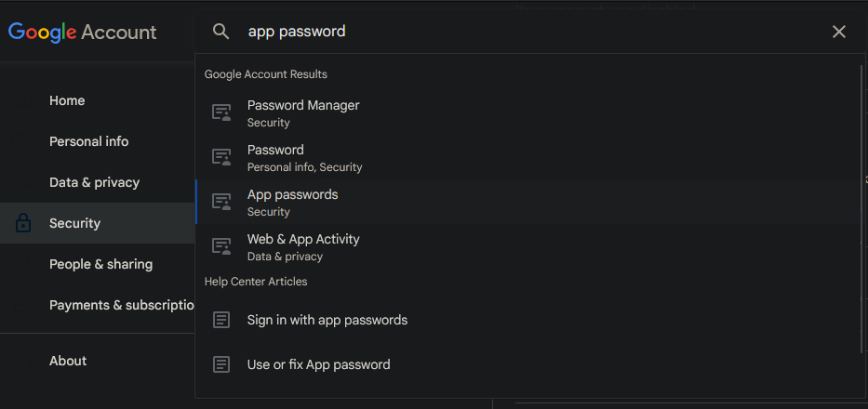Click the search magnifier icon
Image resolution: width=868 pixels, height=409 pixels.
pyautogui.click(x=220, y=32)
